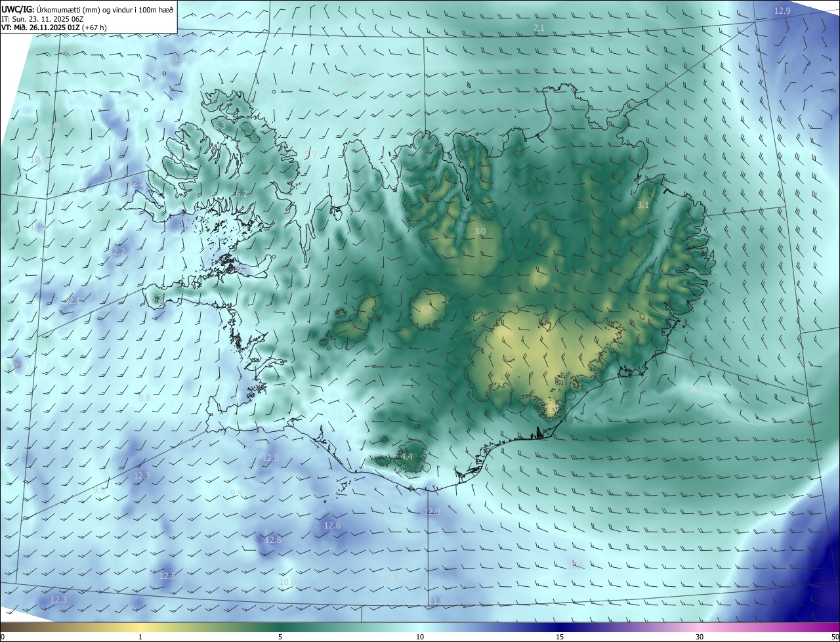Click the 9.8 value label offshore
This screenshot has height=642, width=840.
144,398
